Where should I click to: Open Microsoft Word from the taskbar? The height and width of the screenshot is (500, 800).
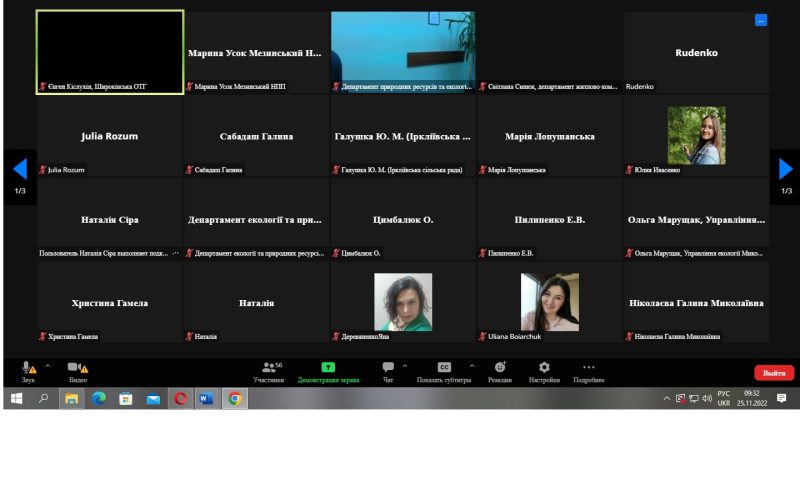207,398
